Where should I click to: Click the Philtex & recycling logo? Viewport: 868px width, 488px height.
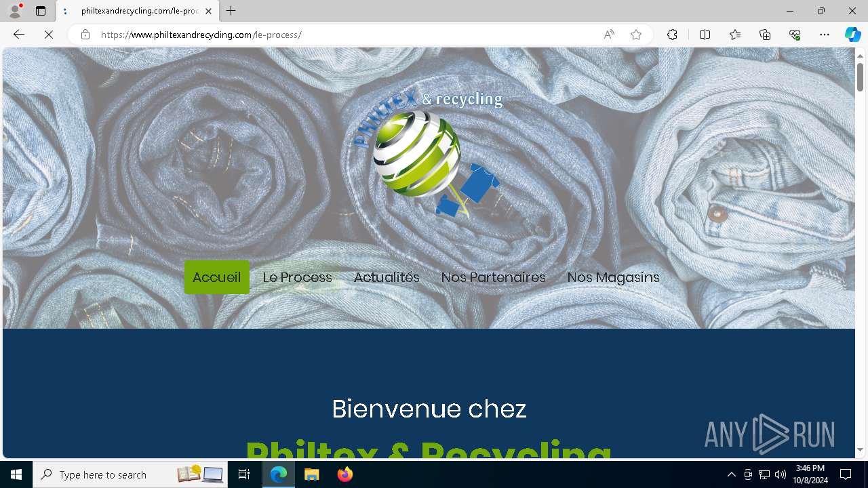point(429,155)
